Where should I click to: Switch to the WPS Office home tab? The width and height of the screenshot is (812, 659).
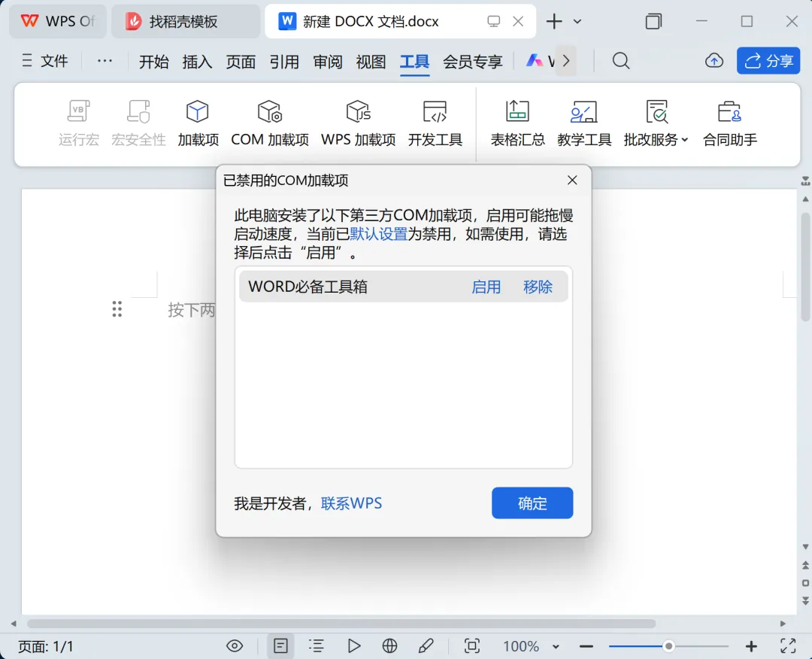[x=58, y=21]
